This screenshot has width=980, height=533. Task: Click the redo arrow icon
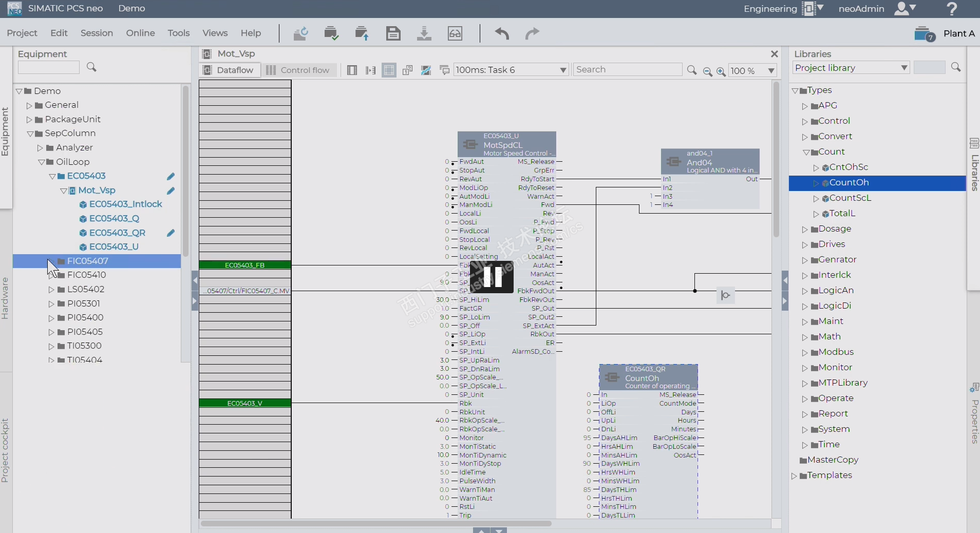tap(532, 34)
